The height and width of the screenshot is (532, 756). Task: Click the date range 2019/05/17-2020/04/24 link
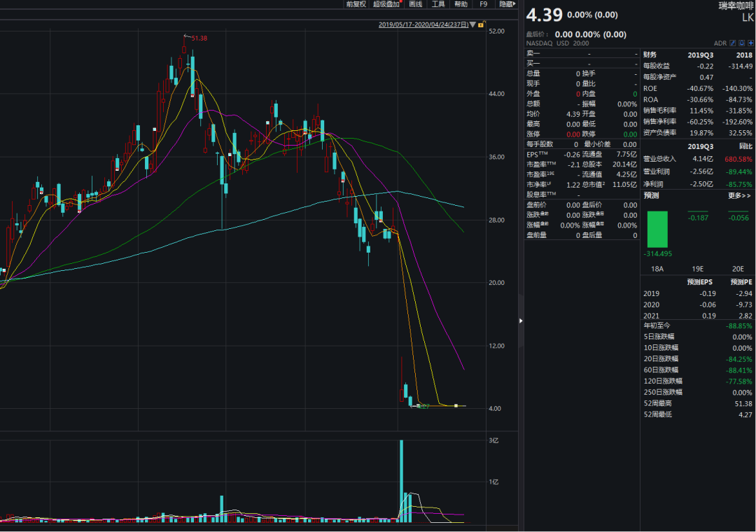(x=423, y=24)
